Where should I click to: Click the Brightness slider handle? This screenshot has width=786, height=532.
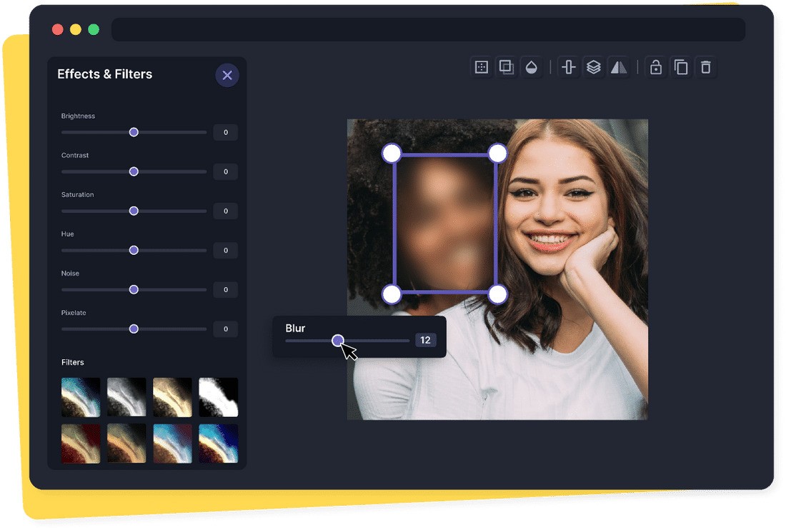coord(134,132)
